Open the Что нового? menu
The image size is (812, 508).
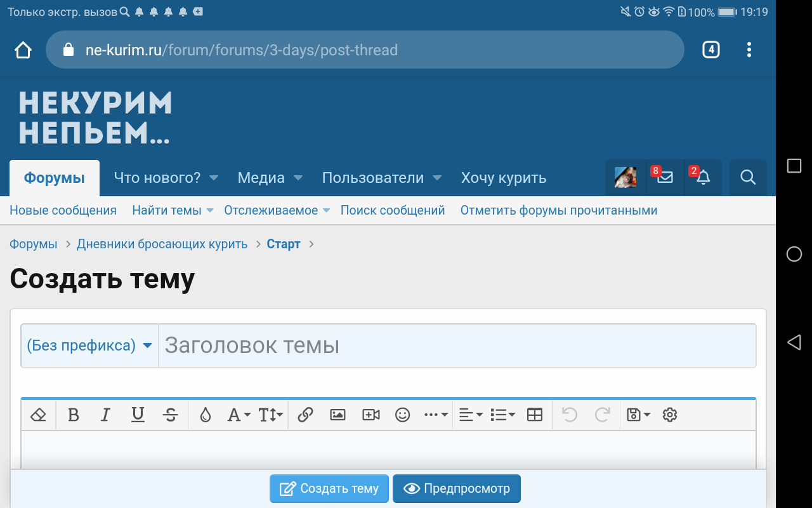coord(159,178)
